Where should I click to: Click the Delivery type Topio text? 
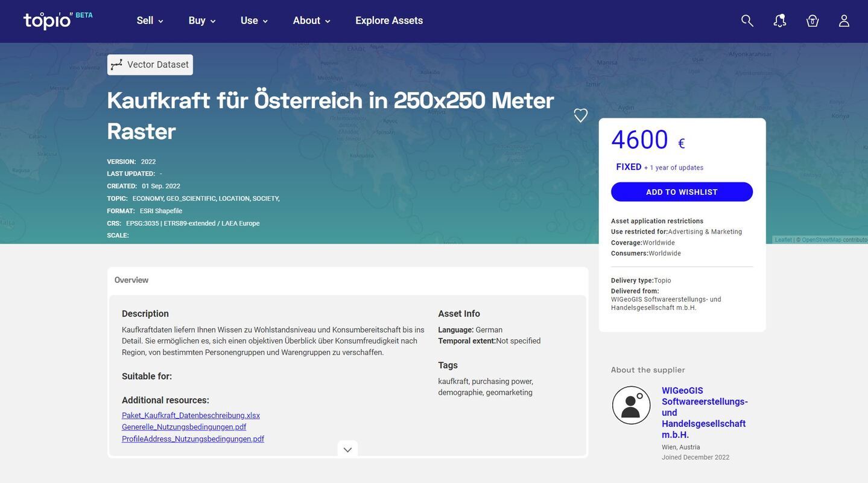pos(641,281)
